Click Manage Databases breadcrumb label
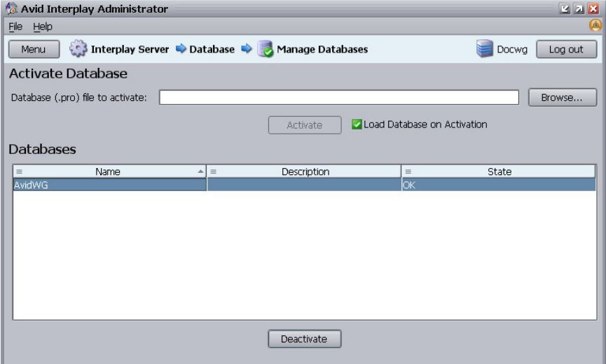Screen dimensions: 606x364 coord(322,50)
